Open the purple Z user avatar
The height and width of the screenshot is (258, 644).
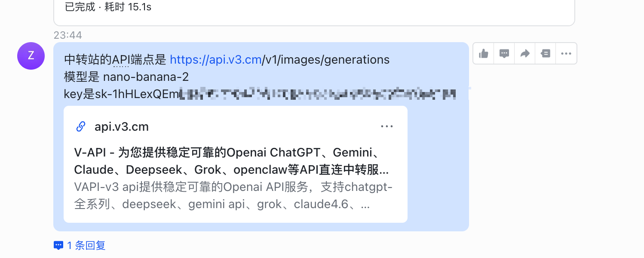coord(31,56)
